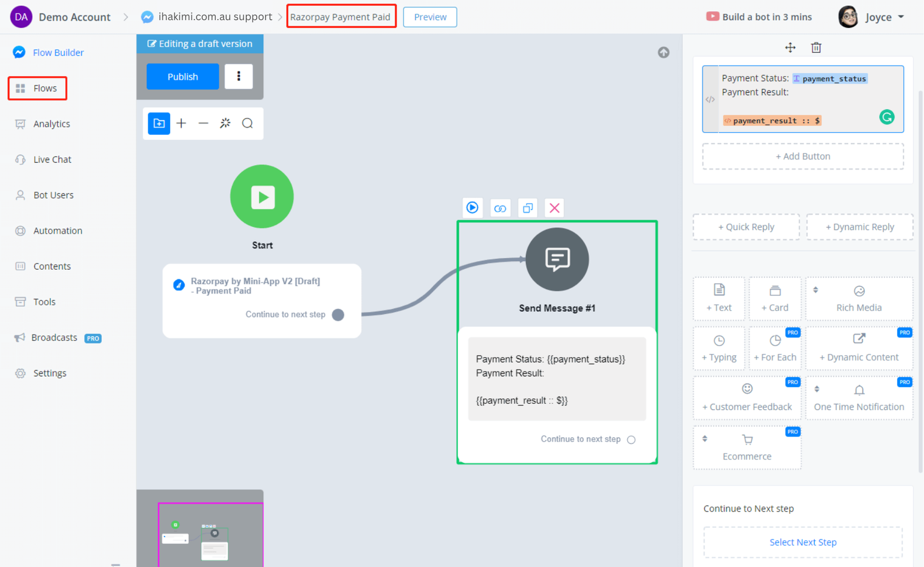924x567 pixels.
Task: Click the Select Next Step link
Action: (x=803, y=542)
